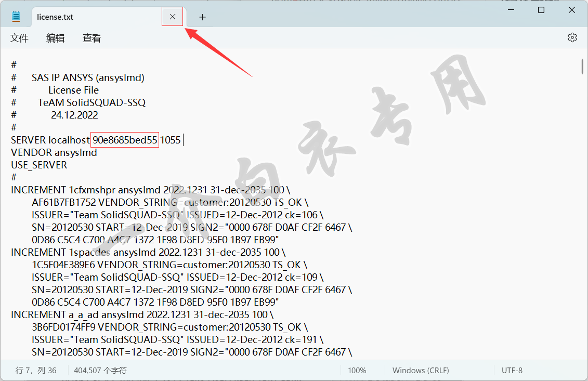Click the 'INCREMENT 1spacdes' line
588x381 pixels.
(x=148, y=253)
